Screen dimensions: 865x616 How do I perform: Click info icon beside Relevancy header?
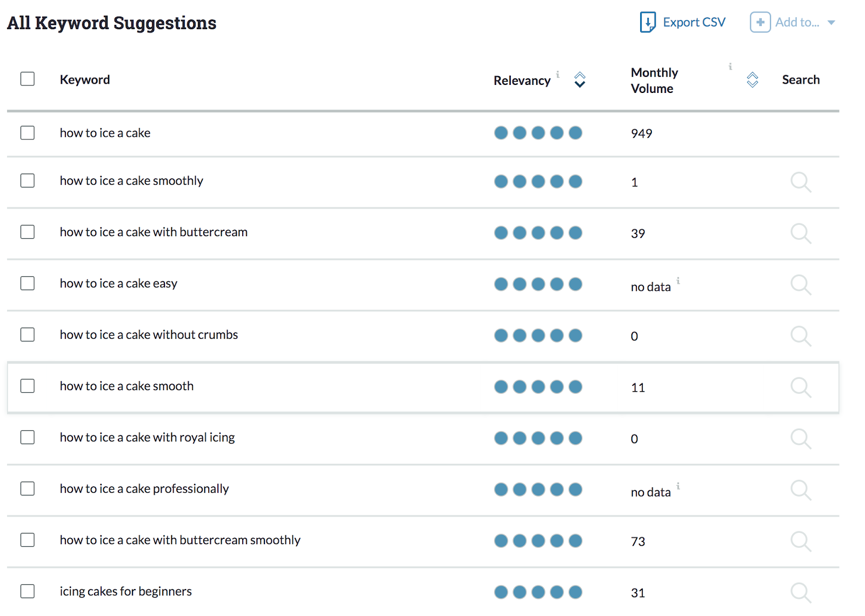click(558, 75)
